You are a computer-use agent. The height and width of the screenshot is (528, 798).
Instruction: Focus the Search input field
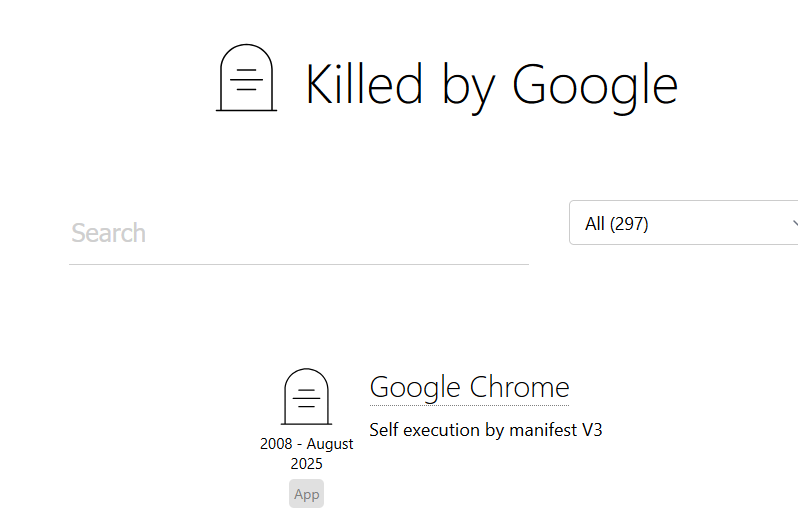(x=298, y=234)
